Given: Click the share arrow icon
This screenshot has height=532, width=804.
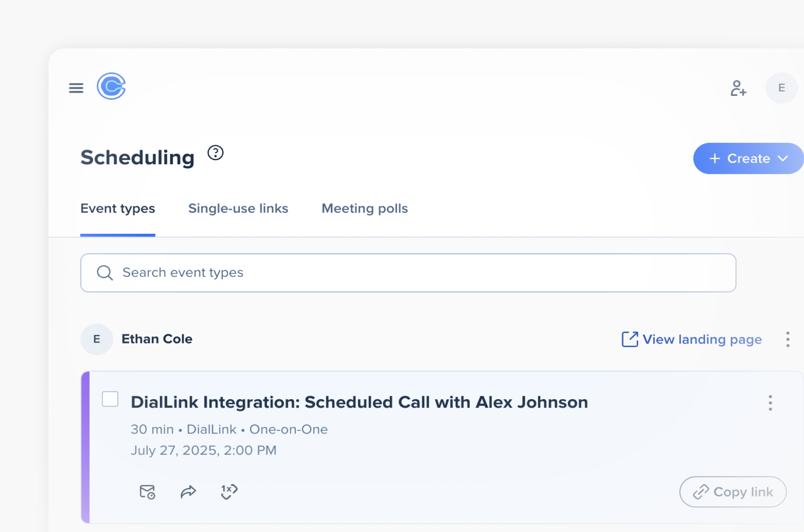Looking at the screenshot, I should (x=188, y=492).
